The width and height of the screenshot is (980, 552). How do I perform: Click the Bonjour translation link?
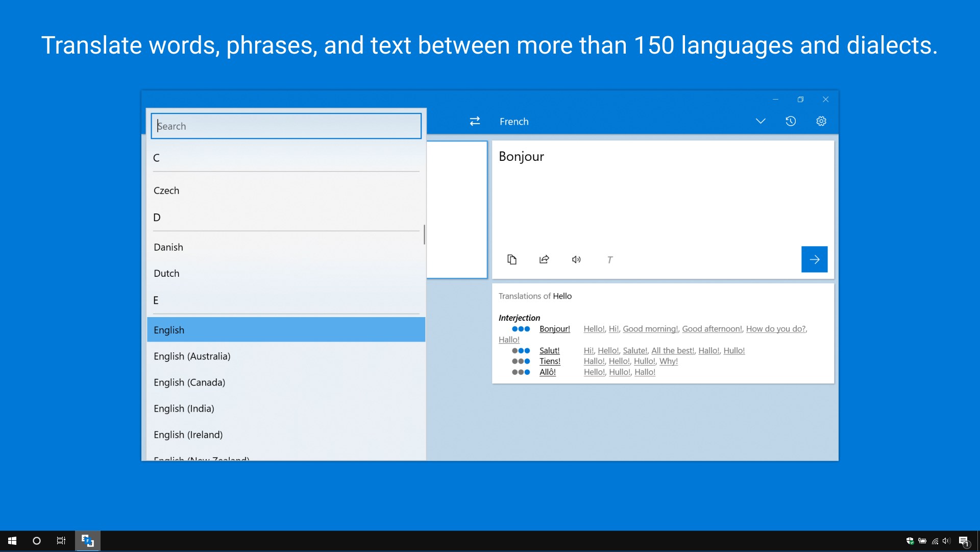(x=553, y=328)
